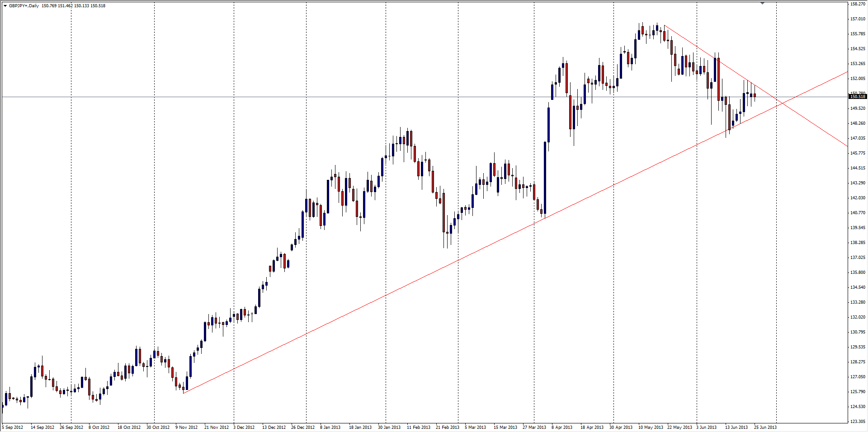Click the 18 Oct 2012 date label

[129, 427]
